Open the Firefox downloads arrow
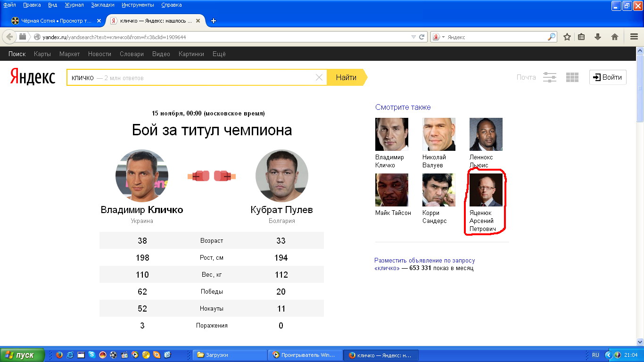This screenshot has width=644, height=362. point(598,37)
